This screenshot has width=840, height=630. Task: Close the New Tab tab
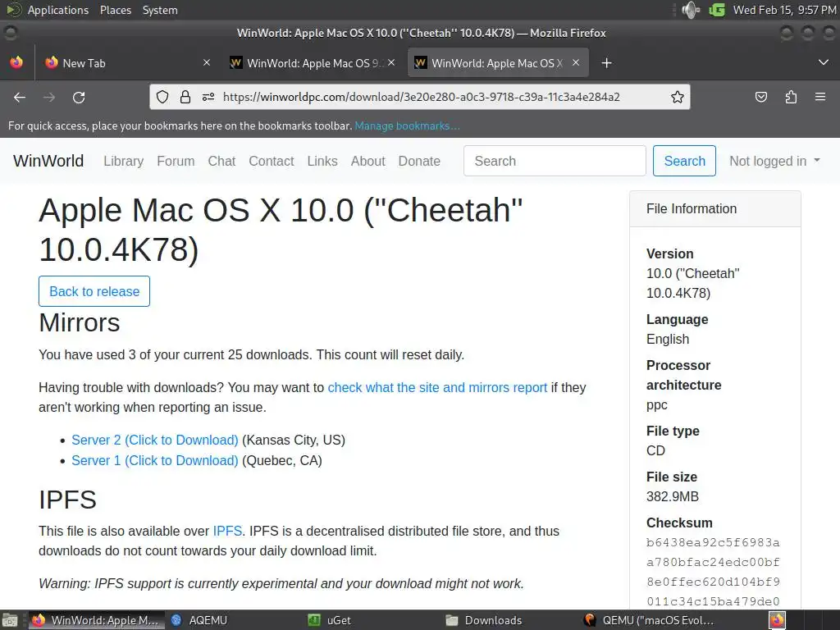tap(207, 62)
